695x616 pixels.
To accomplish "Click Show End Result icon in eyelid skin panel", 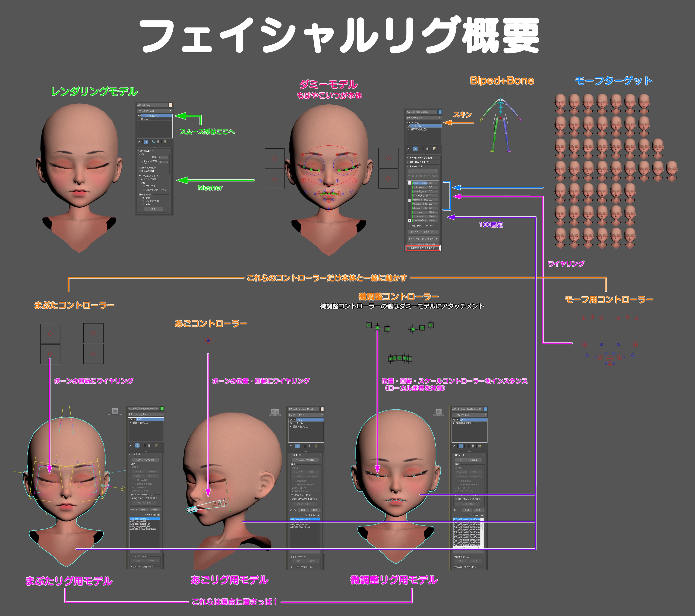I will coord(138,446).
